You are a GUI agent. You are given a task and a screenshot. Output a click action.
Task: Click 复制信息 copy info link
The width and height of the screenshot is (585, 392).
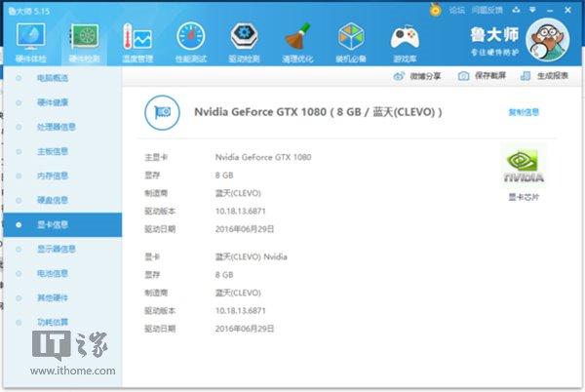point(524,112)
